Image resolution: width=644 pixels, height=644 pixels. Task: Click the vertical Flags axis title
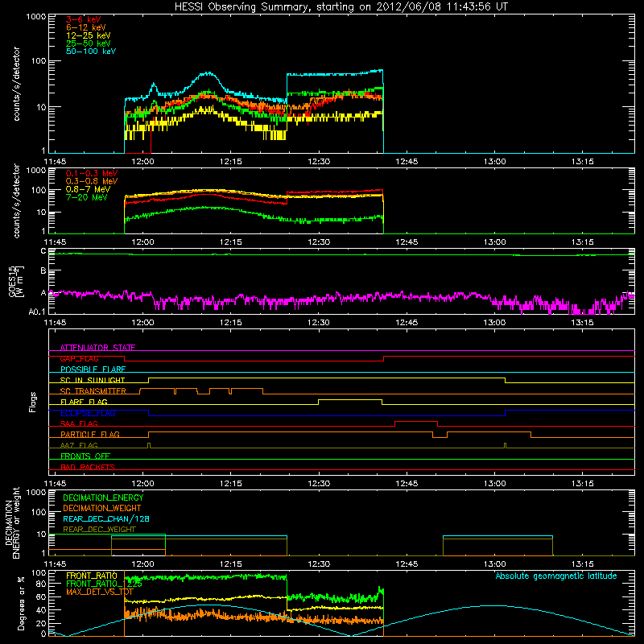(33, 402)
